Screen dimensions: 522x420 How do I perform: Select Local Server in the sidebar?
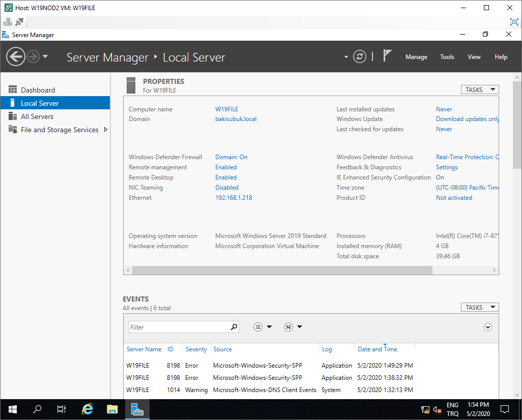point(55,103)
